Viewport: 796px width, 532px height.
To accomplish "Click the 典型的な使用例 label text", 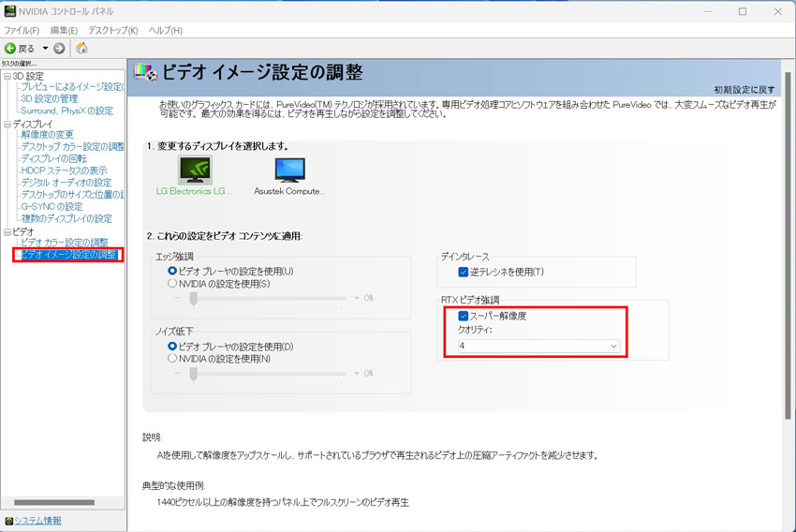I will [173, 486].
